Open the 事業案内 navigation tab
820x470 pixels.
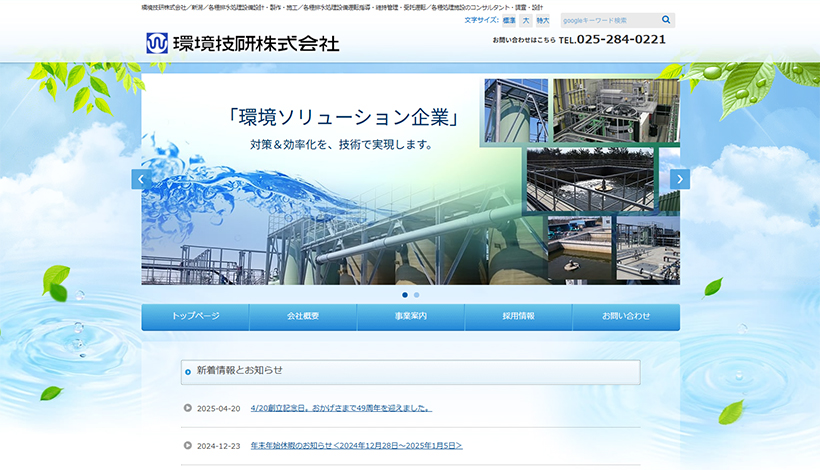pyautogui.click(x=410, y=316)
